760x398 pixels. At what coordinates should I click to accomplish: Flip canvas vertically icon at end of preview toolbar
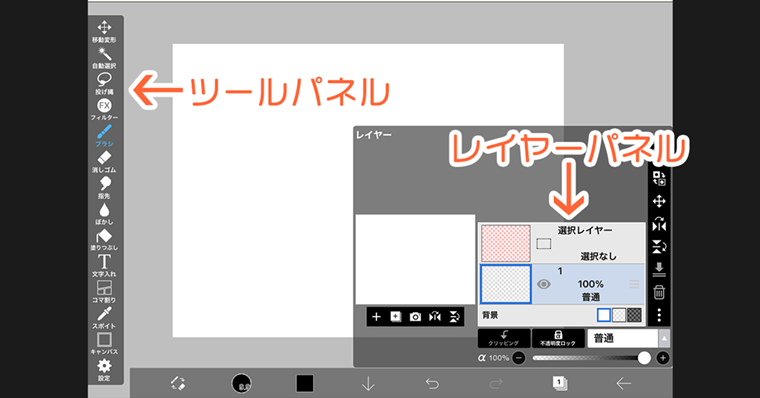coord(454,317)
